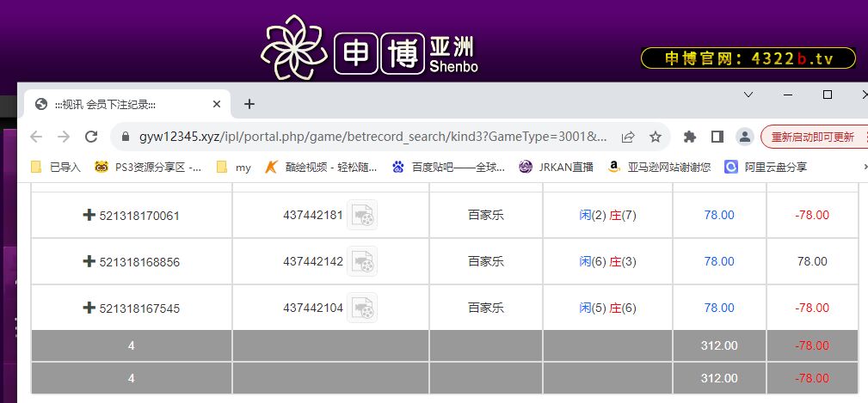Click round number 437442142
This screenshot has width=868, height=403.
point(313,261)
